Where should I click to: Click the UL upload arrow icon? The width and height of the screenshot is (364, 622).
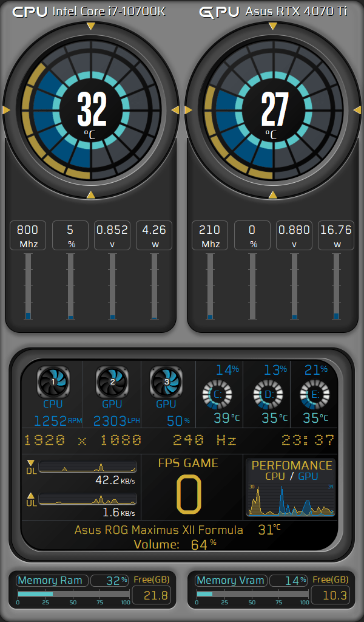pyautogui.click(x=31, y=496)
